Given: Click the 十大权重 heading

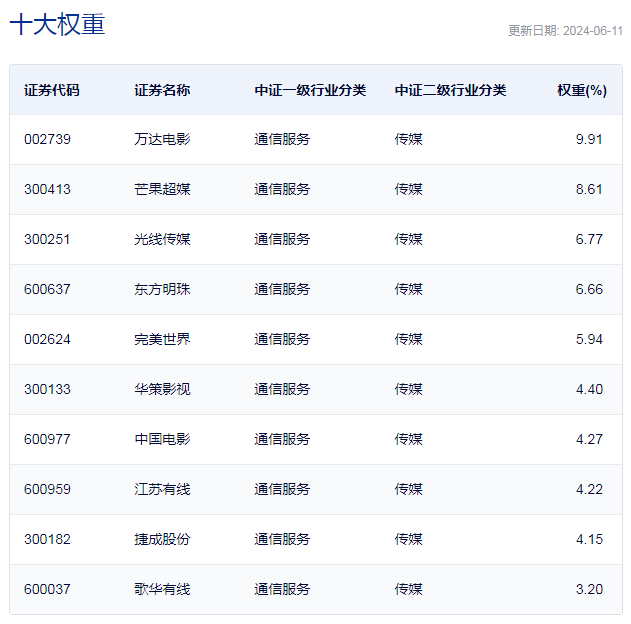Looking at the screenshot, I should 57,24.
